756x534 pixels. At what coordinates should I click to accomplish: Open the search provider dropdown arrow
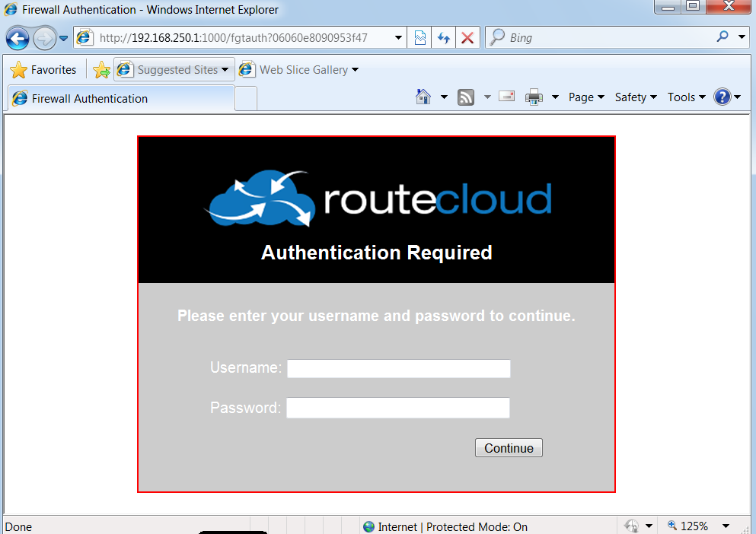742,37
